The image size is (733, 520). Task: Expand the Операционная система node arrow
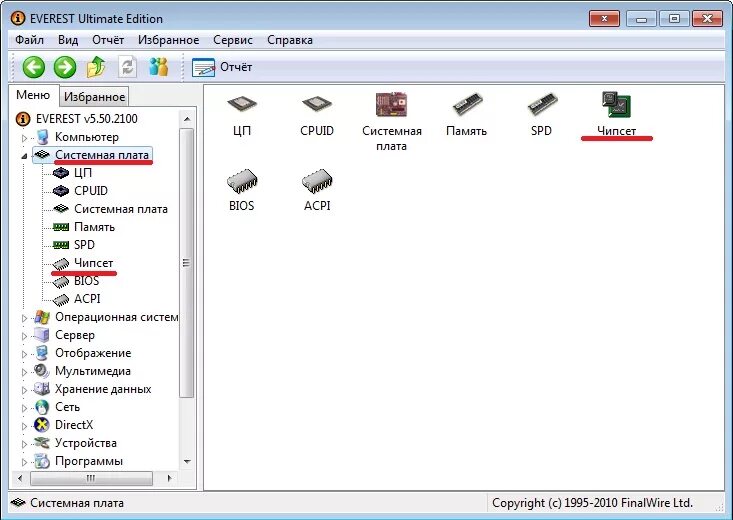25,318
